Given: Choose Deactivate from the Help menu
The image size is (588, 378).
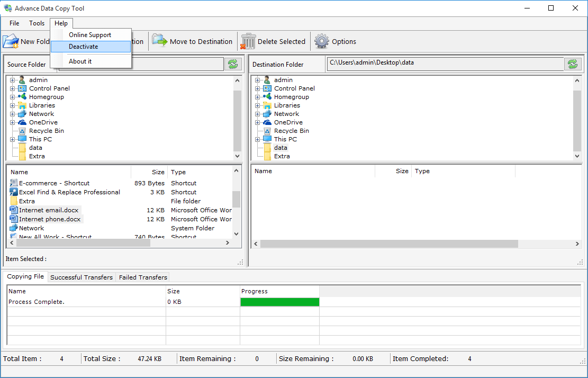Looking at the screenshot, I should point(84,47).
